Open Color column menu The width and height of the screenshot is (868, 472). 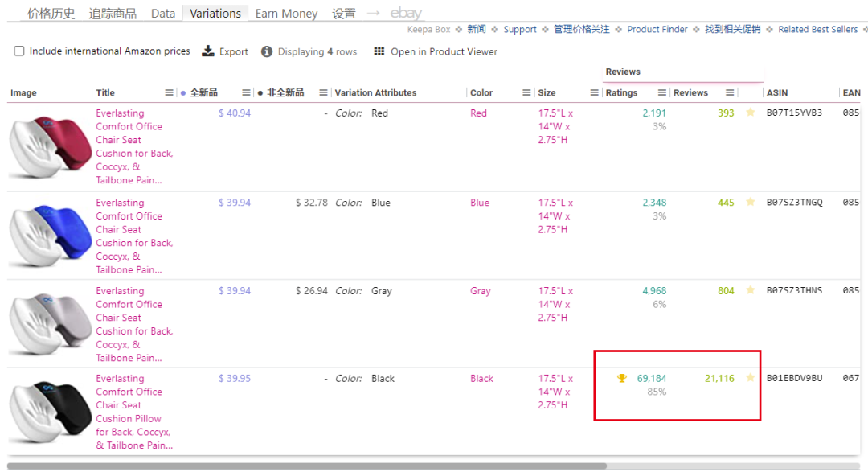526,92
